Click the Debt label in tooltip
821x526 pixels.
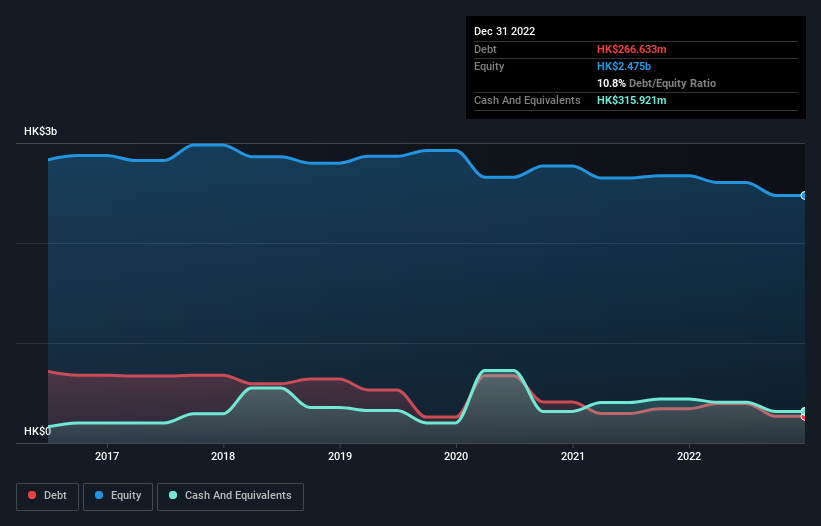coord(485,49)
